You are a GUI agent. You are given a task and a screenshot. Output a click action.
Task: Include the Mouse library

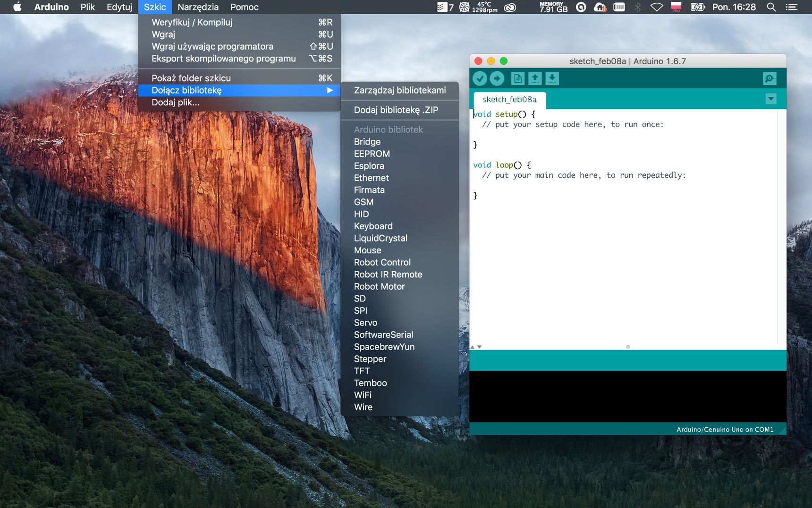tap(400, 250)
